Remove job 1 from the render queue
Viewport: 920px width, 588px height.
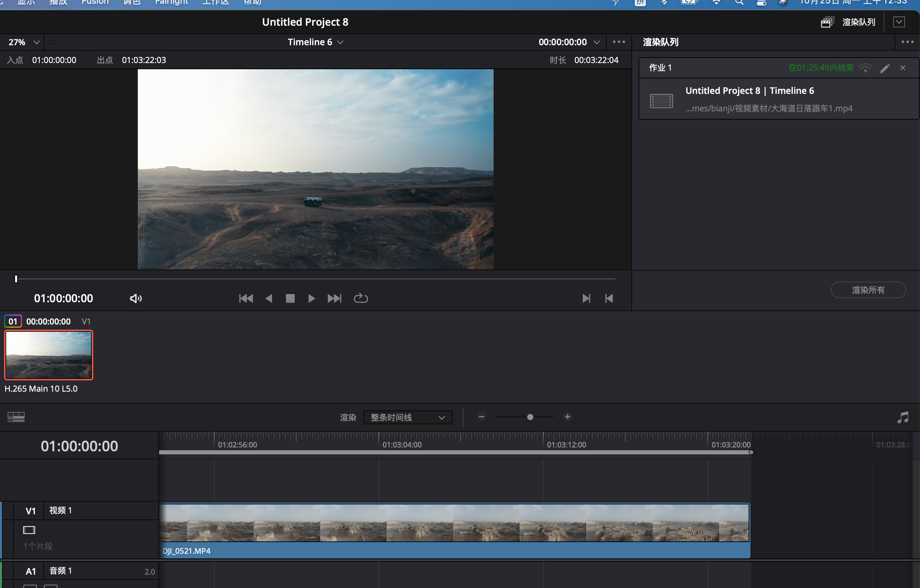tap(903, 68)
